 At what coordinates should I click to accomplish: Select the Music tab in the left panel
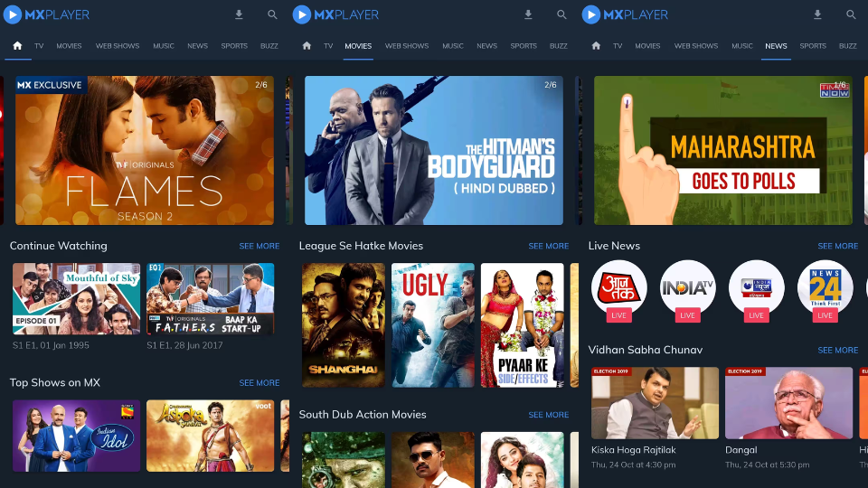(x=164, y=46)
